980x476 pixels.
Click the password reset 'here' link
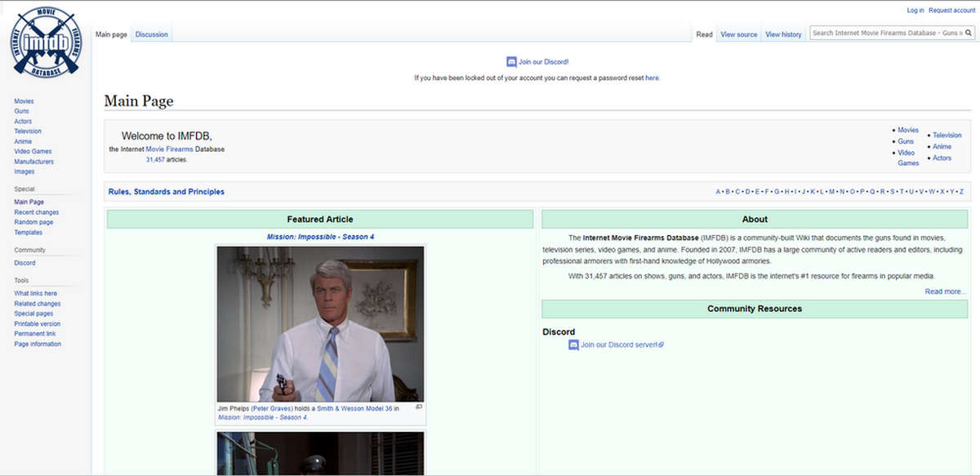[652, 78]
